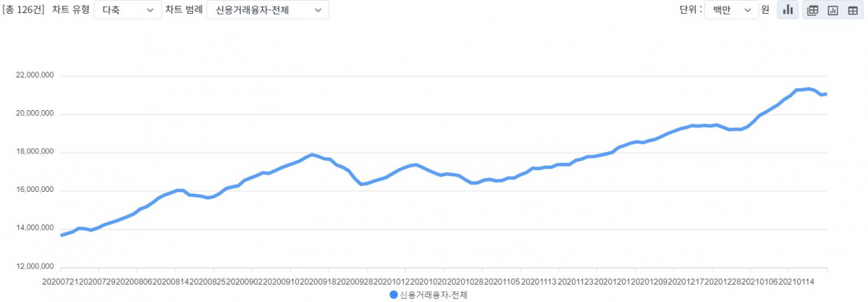Click the 20,000,000 y-axis label
Screen dimensions: 868x302
[x=36, y=114]
